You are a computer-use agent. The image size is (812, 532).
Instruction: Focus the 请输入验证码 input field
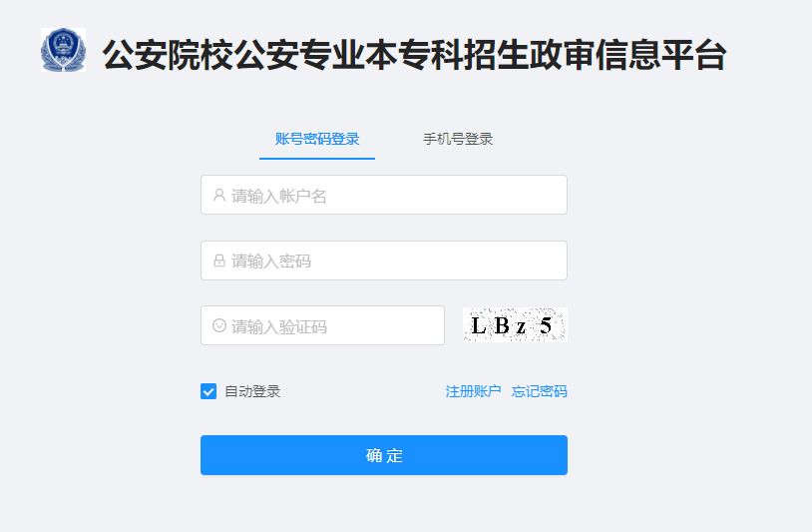[x=334, y=325]
